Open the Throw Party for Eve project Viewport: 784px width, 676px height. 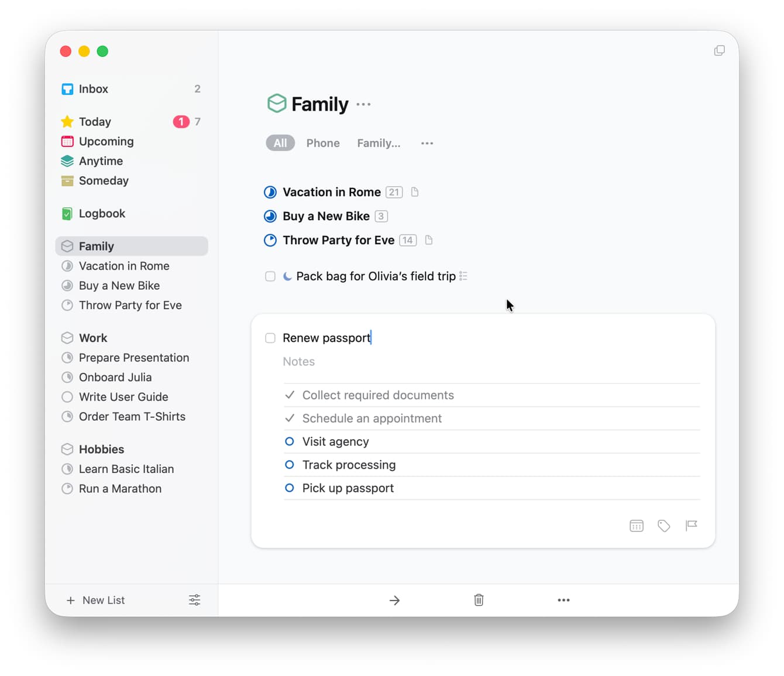338,241
